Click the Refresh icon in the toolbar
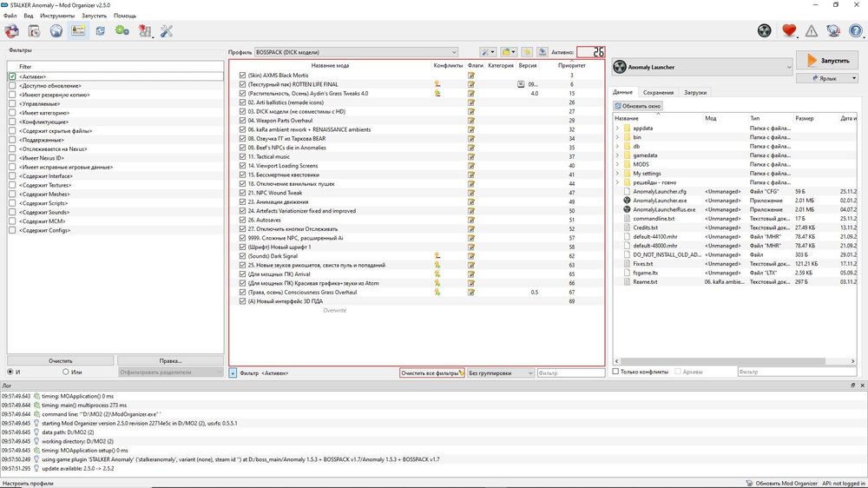Screen dimensions: 868x488 (x=101, y=31)
